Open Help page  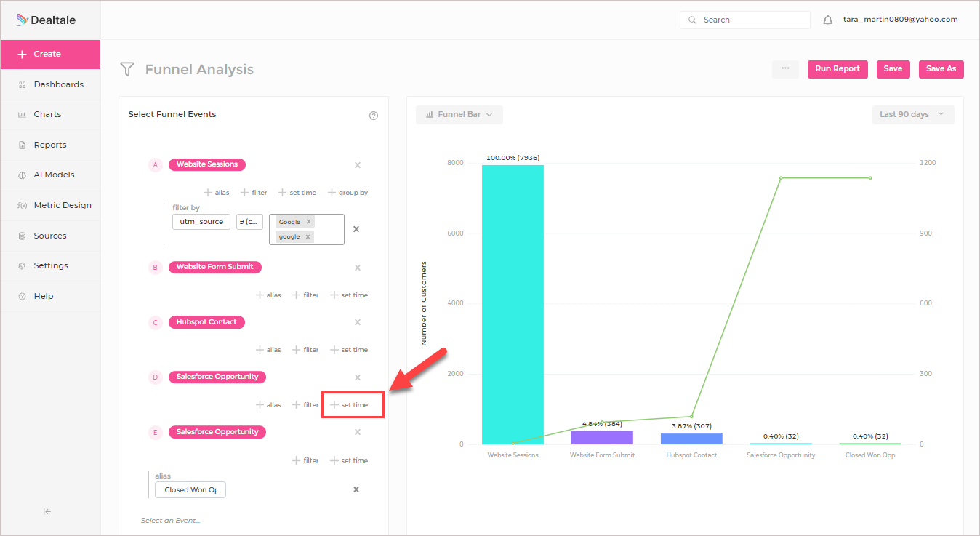point(50,296)
